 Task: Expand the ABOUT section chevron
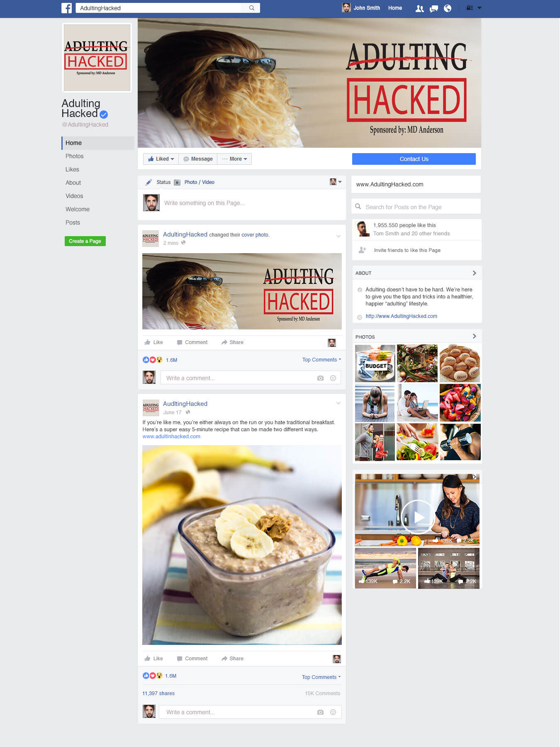tap(475, 273)
